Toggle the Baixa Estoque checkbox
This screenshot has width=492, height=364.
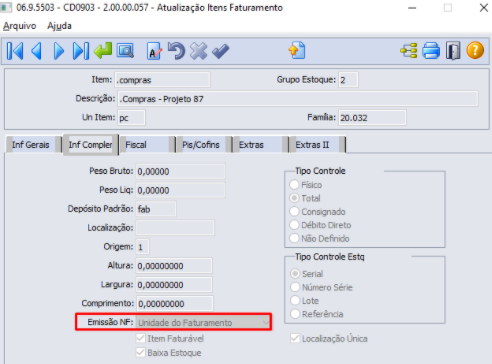(x=141, y=352)
